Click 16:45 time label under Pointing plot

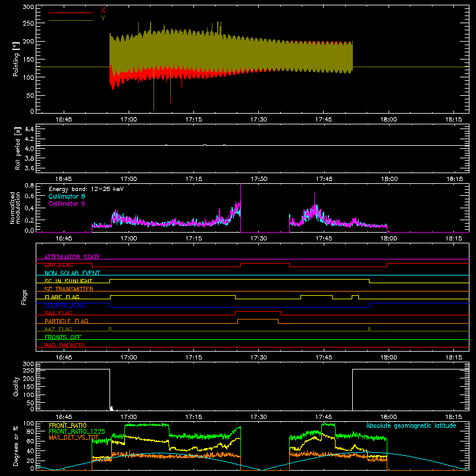pyautogui.click(x=64, y=120)
